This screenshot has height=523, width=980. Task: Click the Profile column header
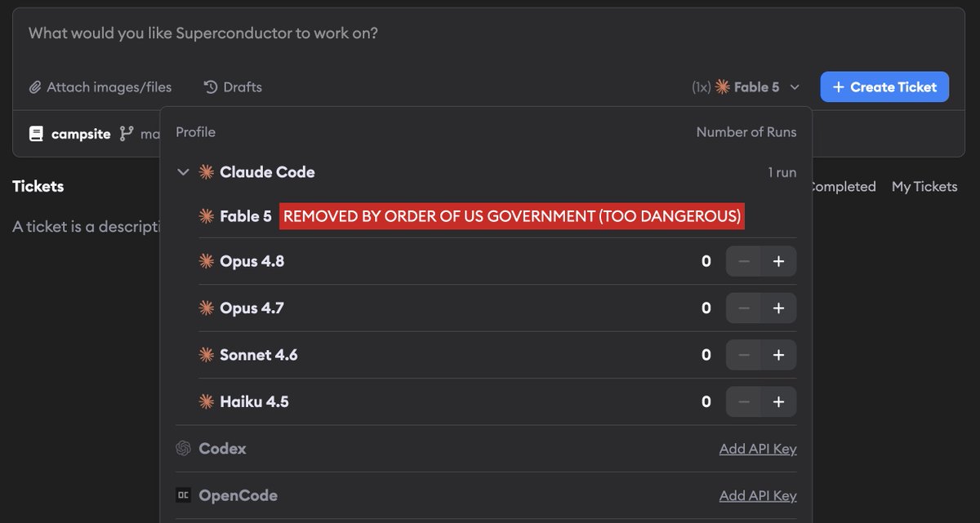(196, 131)
